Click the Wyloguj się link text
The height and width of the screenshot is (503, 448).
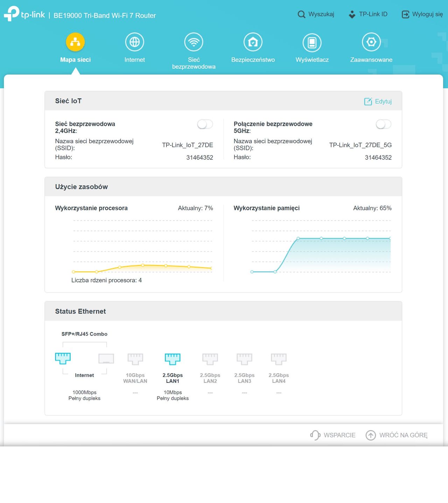point(427,14)
